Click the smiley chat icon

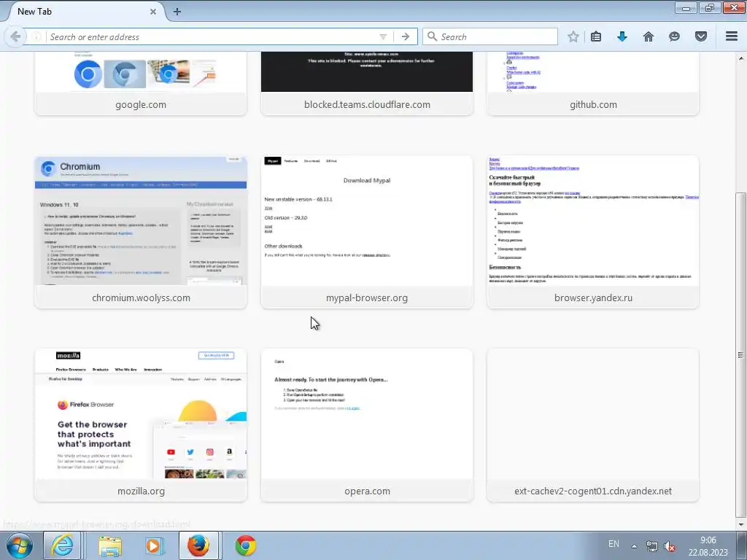pos(674,36)
